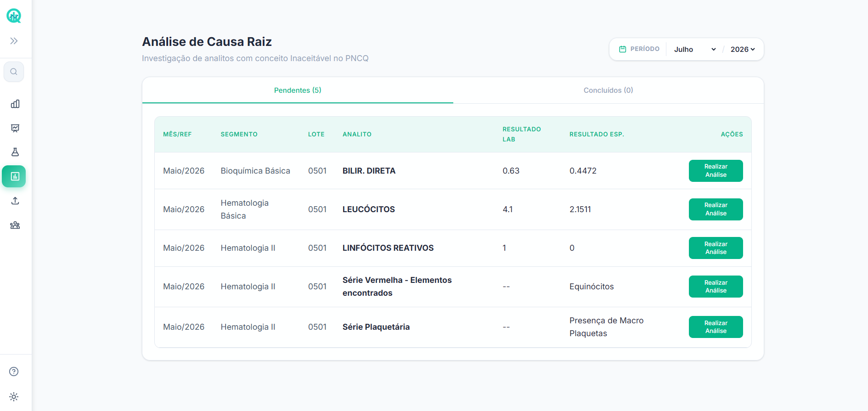Image resolution: width=868 pixels, height=411 pixels.
Task: Click the 0.63 lab result value
Action: (x=511, y=171)
